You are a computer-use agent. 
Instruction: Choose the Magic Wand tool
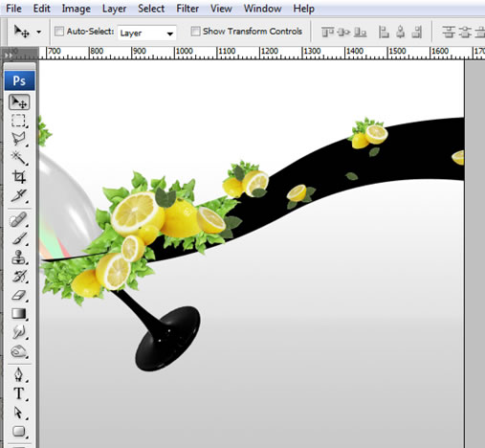click(18, 158)
